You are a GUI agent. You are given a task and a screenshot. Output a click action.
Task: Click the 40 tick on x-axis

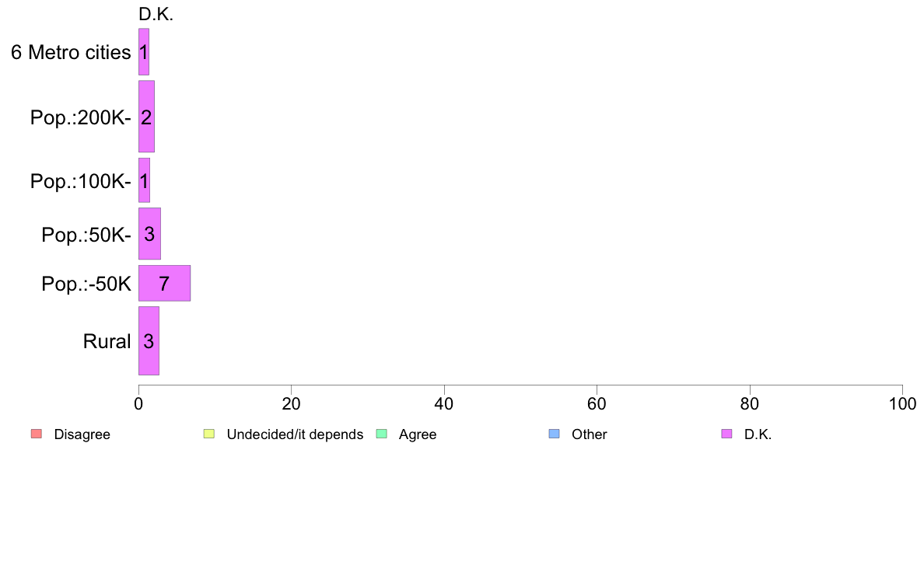pyautogui.click(x=444, y=404)
